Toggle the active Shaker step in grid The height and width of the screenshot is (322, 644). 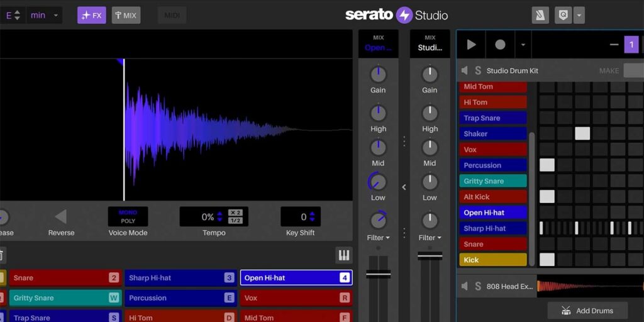click(582, 133)
